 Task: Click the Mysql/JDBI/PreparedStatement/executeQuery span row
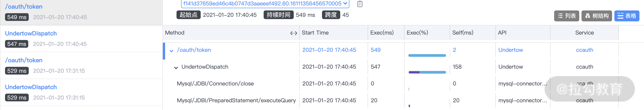pos(236,100)
